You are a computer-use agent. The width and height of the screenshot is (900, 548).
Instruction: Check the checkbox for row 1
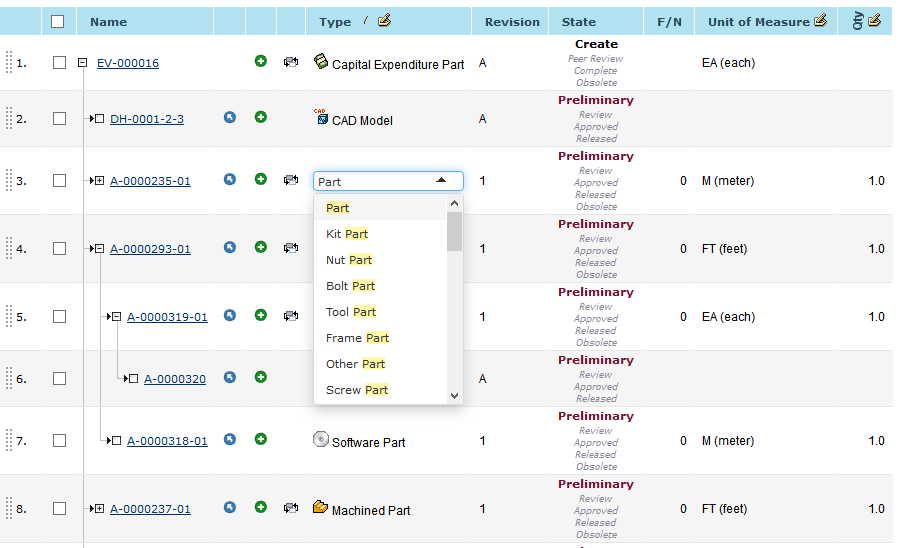(x=59, y=63)
